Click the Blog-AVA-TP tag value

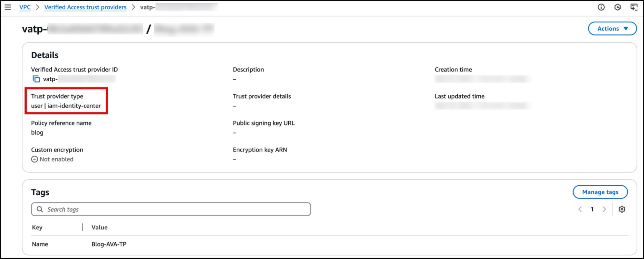(109, 244)
